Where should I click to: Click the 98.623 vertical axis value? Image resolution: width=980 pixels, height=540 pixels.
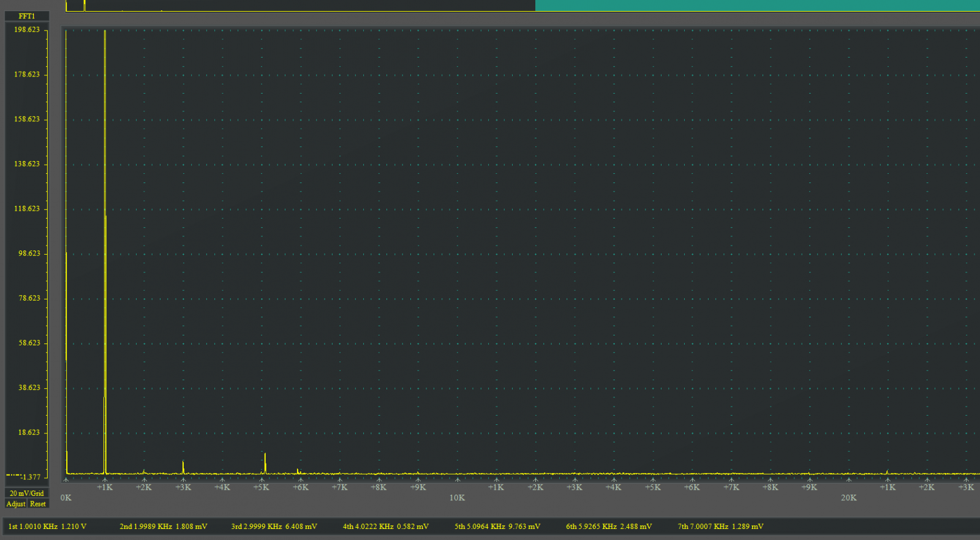point(29,253)
